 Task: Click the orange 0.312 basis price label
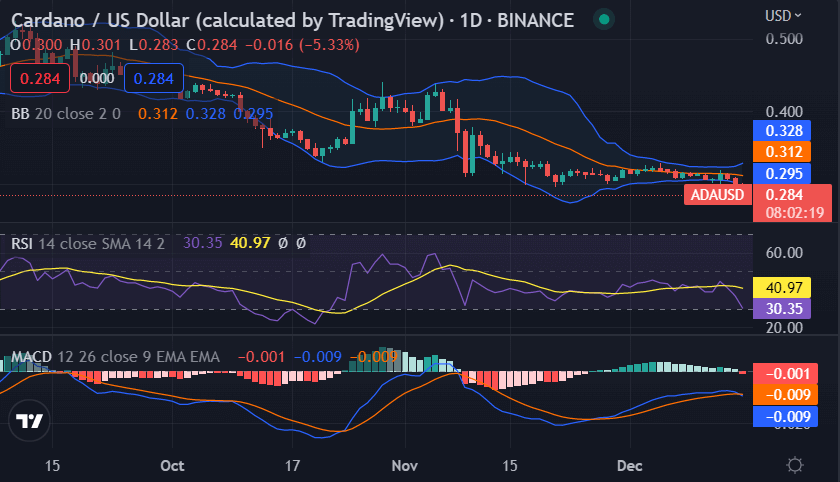[782, 152]
